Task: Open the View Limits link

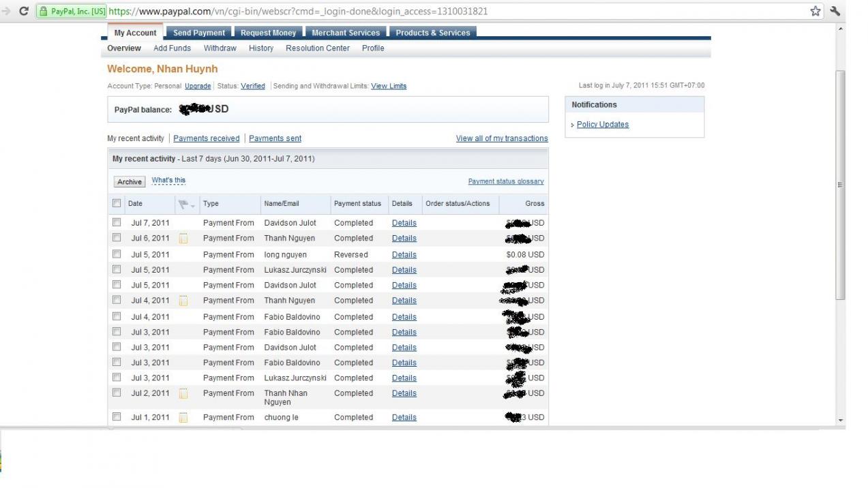Action: coord(389,86)
